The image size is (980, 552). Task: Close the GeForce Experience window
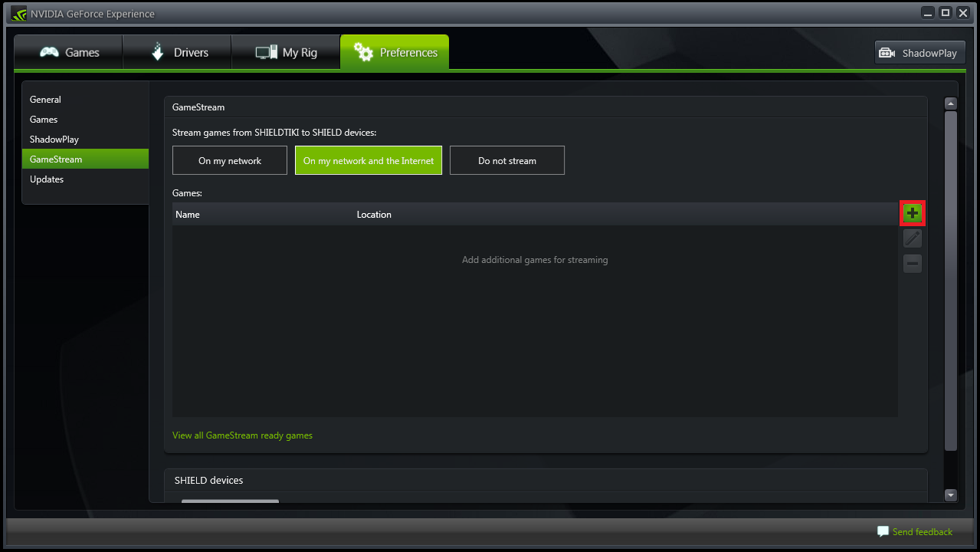pyautogui.click(x=963, y=13)
